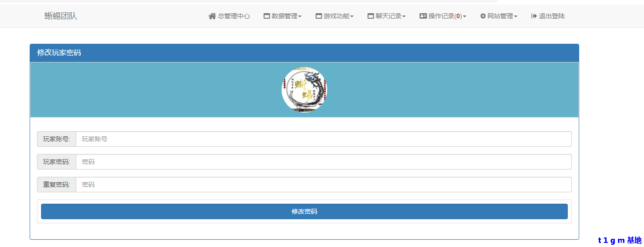Follow the t1gm 基地 link
This screenshot has height=247, width=644.
click(x=619, y=240)
